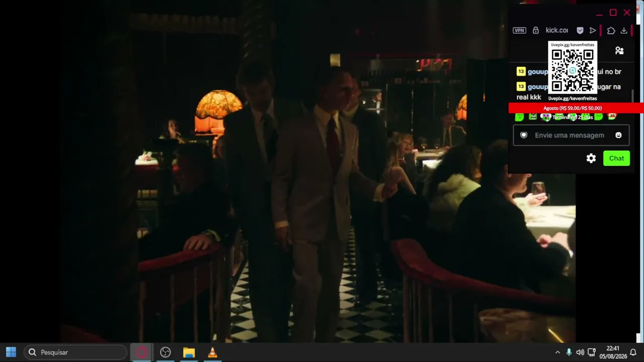Open the notifications bell icon
Screen dimensions: 644x362
click(633, 352)
